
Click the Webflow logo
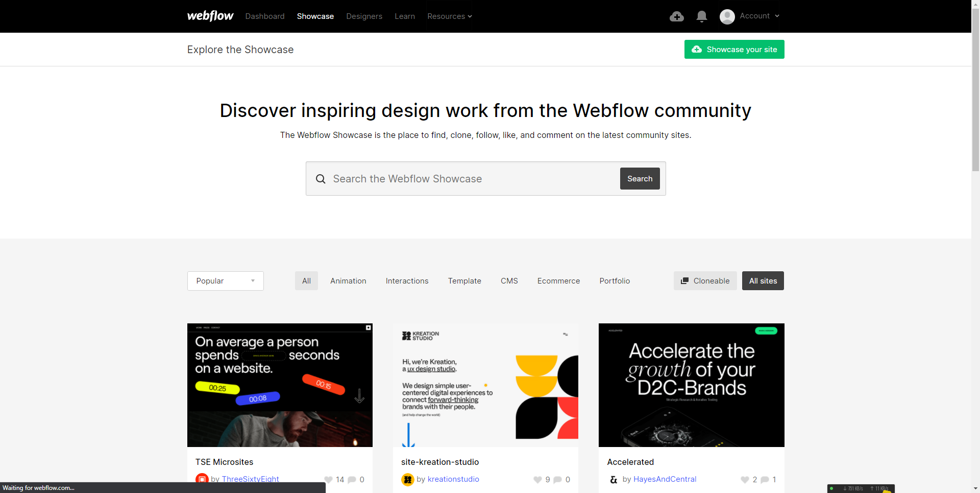pyautogui.click(x=210, y=16)
